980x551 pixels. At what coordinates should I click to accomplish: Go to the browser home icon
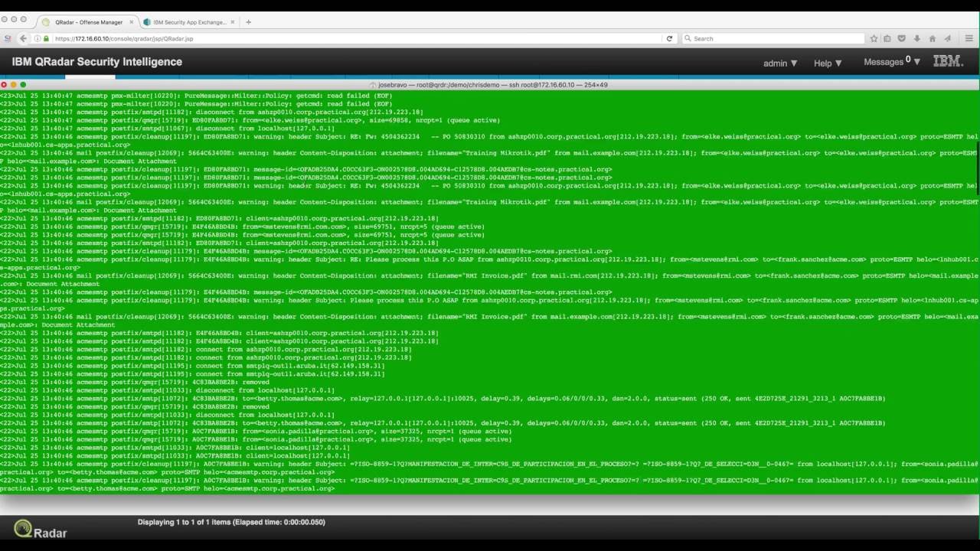coord(932,38)
